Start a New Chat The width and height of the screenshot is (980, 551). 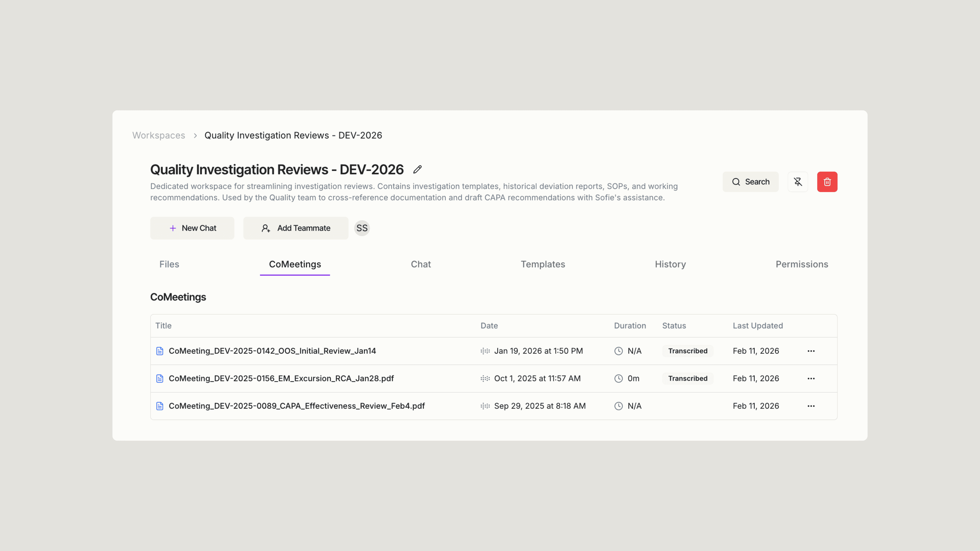point(192,228)
